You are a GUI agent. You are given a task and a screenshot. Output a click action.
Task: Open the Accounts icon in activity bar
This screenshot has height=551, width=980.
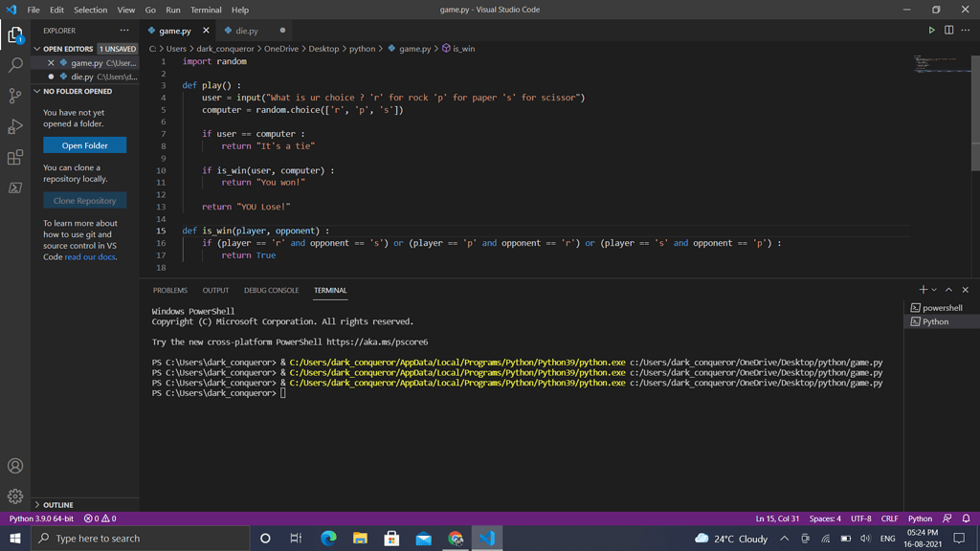[15, 466]
